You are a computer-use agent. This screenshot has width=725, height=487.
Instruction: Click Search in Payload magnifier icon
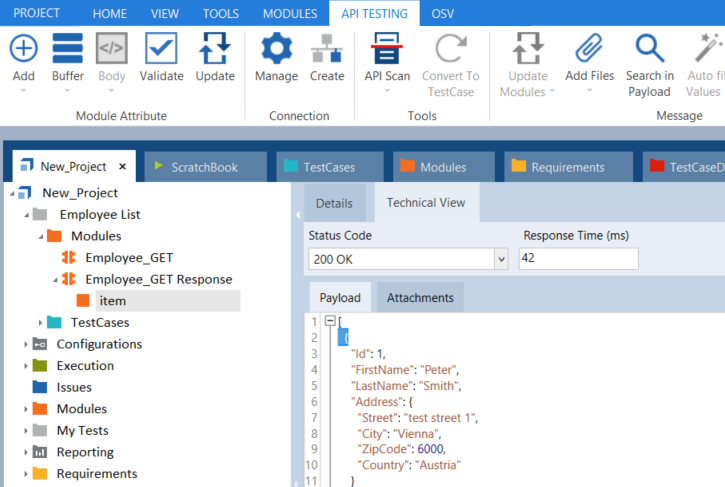click(649, 49)
